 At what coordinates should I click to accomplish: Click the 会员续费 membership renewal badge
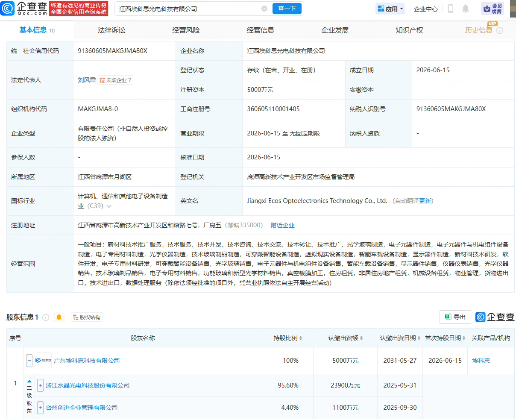(x=493, y=9)
